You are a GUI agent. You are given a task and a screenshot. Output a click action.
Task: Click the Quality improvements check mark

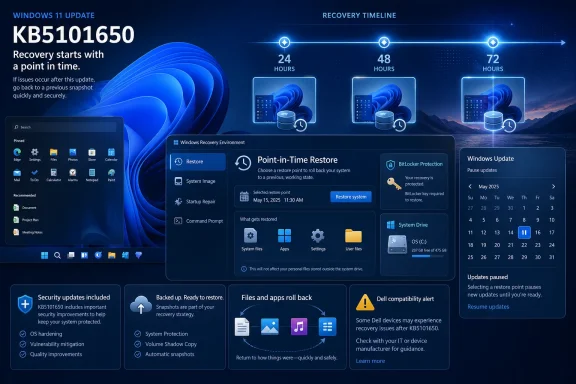coord(23,354)
